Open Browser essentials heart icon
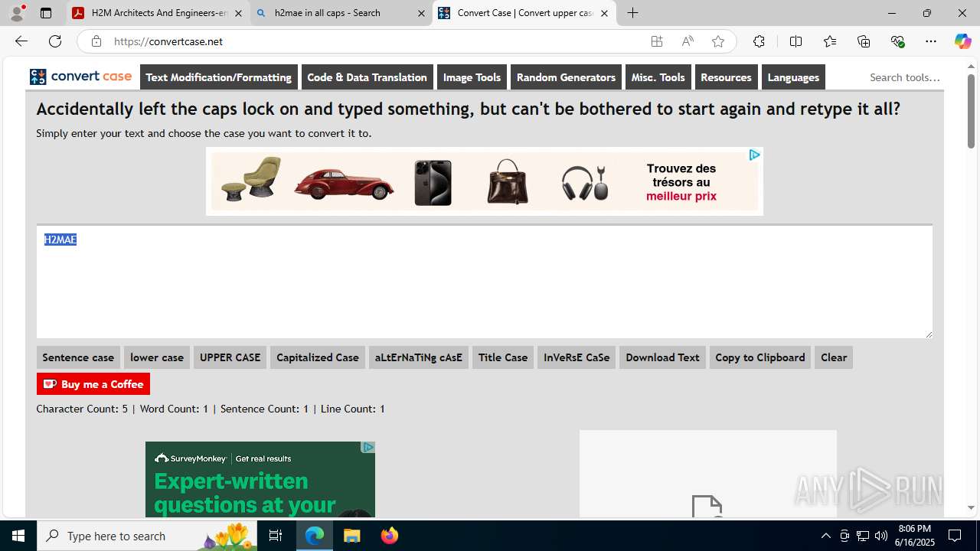This screenshot has height=551, width=980. [898, 41]
